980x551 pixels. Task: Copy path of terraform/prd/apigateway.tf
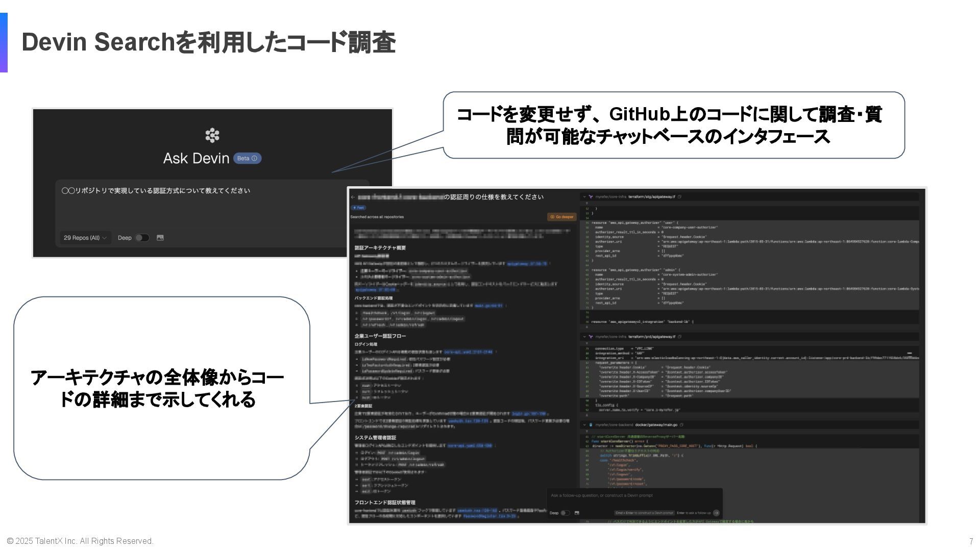click(680, 337)
